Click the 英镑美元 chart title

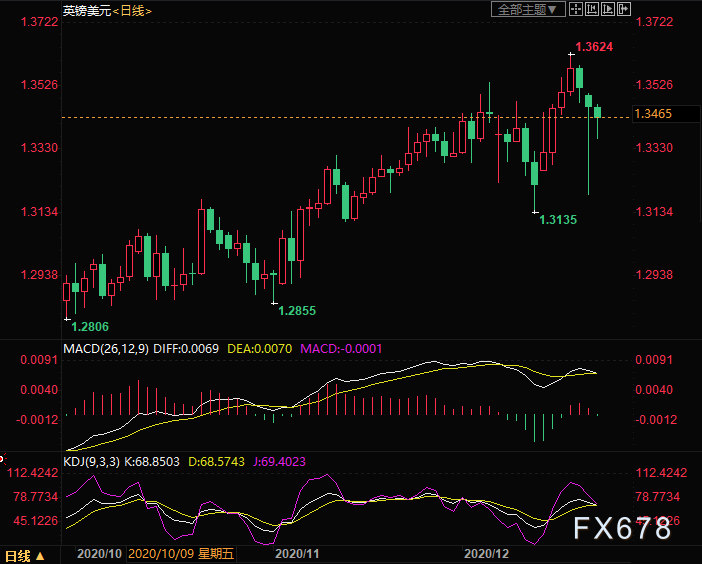84,10
